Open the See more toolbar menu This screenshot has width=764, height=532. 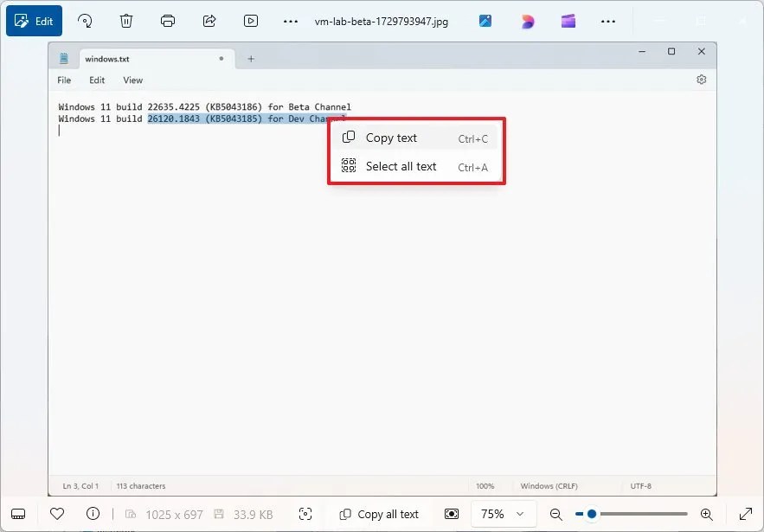point(292,21)
